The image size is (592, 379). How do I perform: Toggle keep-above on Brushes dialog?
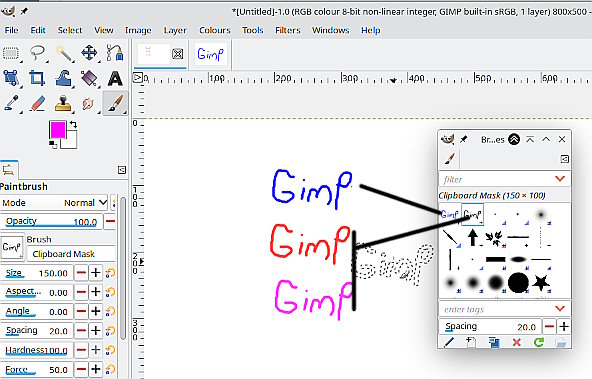(514, 139)
